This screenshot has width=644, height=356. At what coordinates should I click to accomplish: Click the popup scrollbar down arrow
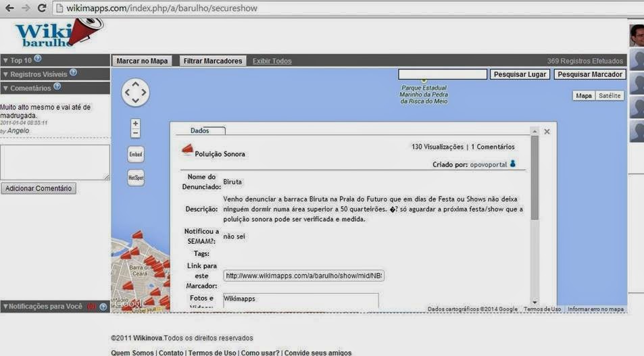(x=535, y=302)
